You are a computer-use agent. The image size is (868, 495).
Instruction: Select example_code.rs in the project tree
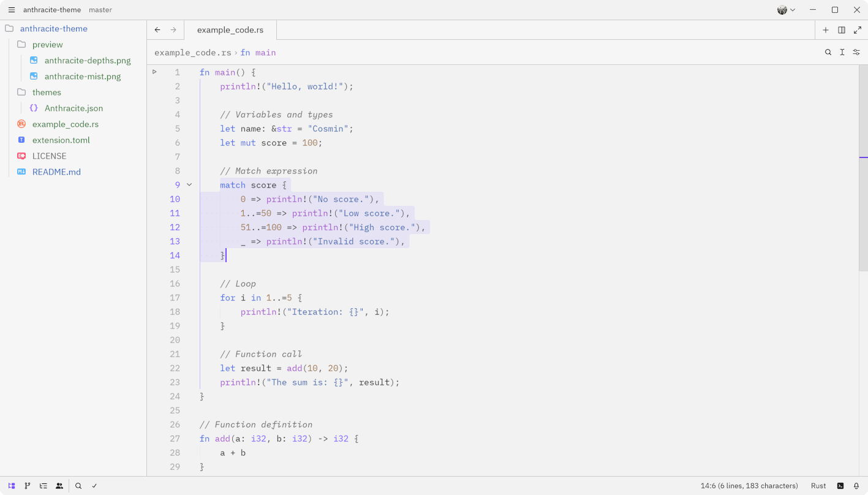tap(66, 124)
